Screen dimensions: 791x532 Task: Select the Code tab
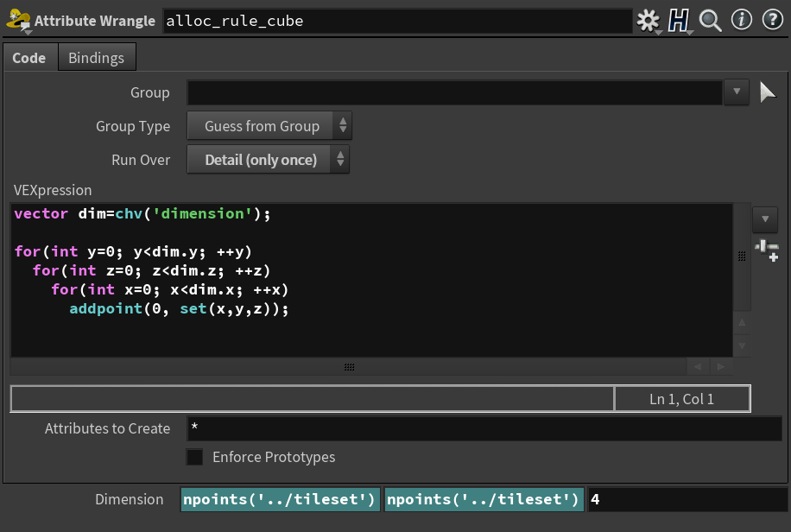point(29,58)
